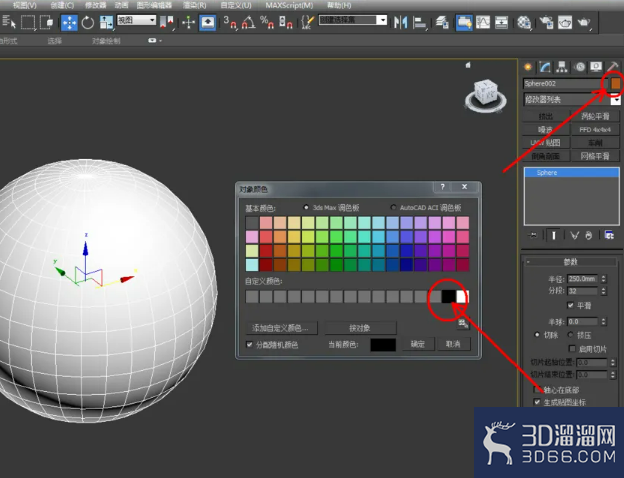The image size is (624, 478).
Task: Enable the Slice On (启用切片) checkbox
Action: pos(572,349)
